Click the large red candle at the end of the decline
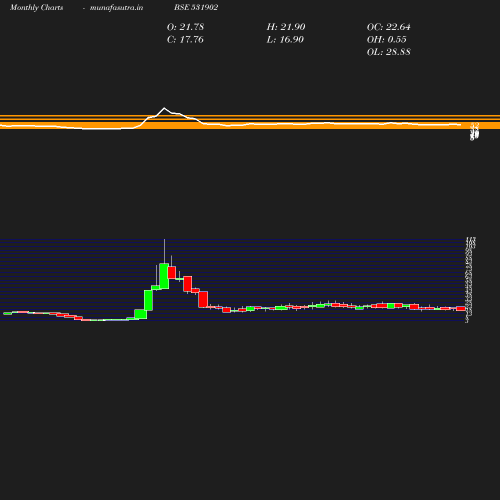The width and height of the screenshot is (500, 500). click(203, 299)
